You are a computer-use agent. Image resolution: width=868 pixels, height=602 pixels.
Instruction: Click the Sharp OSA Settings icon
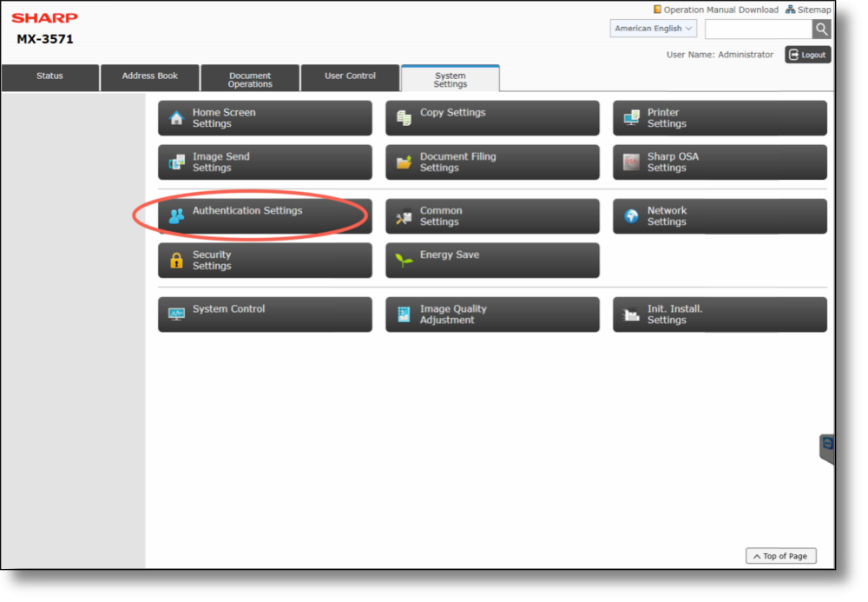[x=632, y=162]
